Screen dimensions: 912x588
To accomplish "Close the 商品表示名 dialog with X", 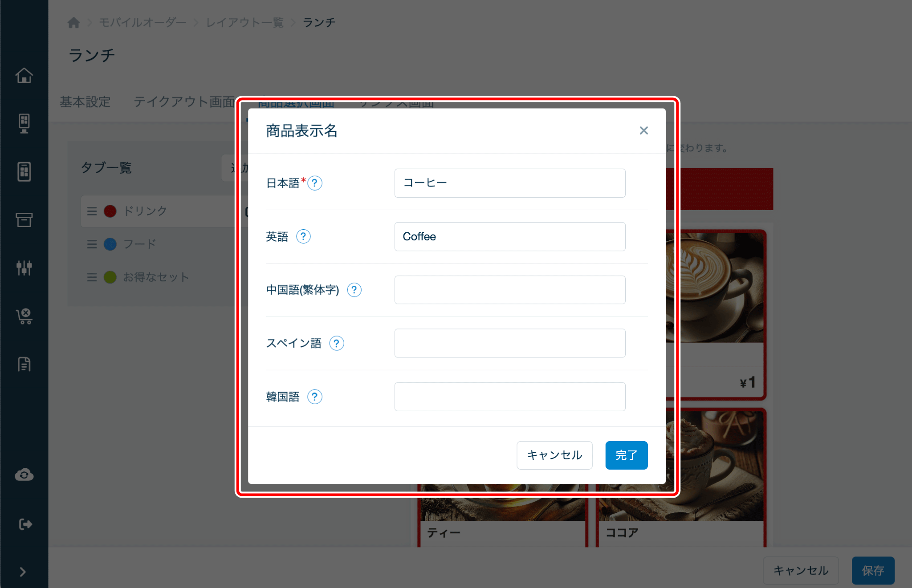I will tap(643, 130).
